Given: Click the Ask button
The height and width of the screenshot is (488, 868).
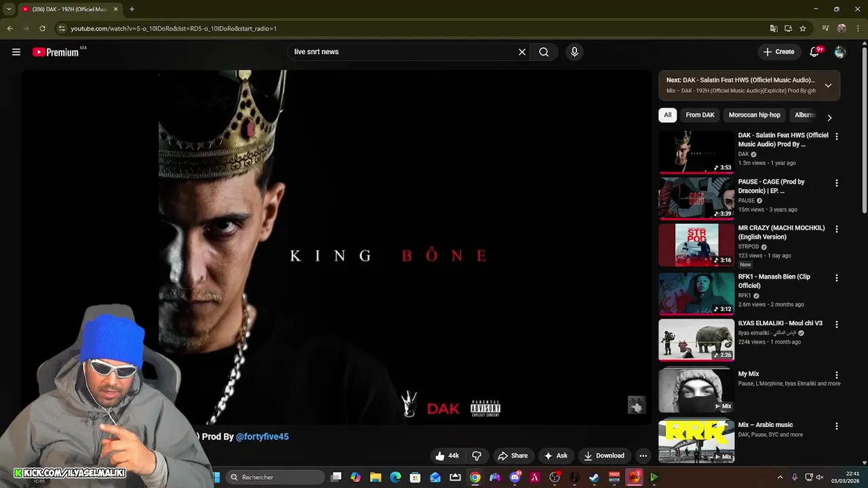Looking at the screenshot, I should [x=555, y=455].
